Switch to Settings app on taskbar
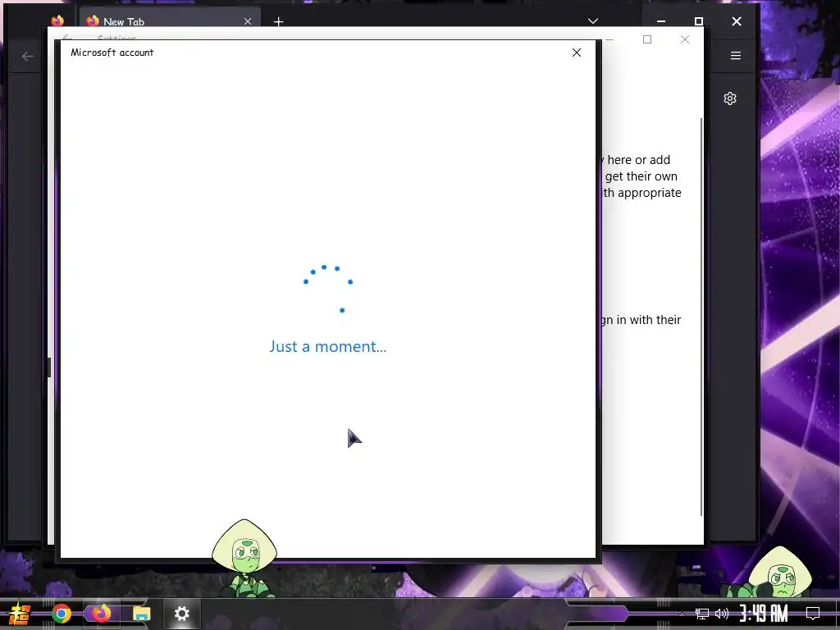Image resolution: width=840 pixels, height=630 pixels. click(181, 614)
